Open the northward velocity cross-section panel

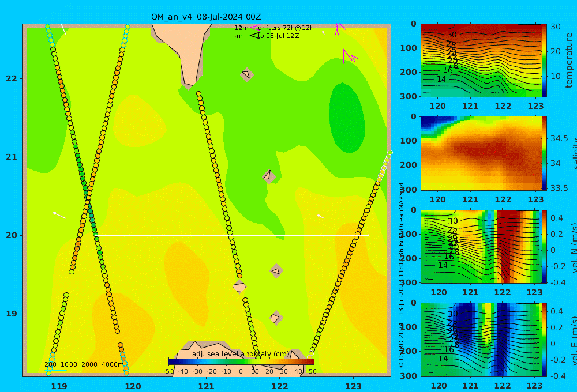[x=481, y=246]
